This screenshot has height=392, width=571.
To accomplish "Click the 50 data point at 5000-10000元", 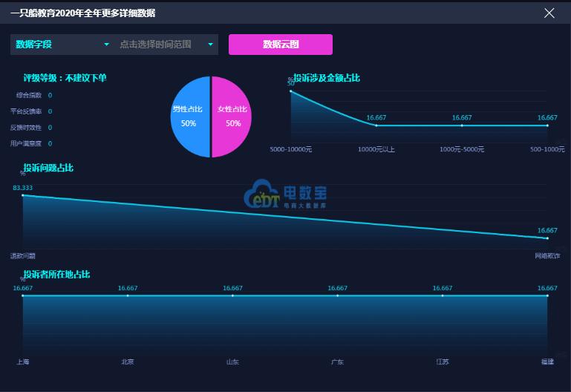I will [291, 91].
